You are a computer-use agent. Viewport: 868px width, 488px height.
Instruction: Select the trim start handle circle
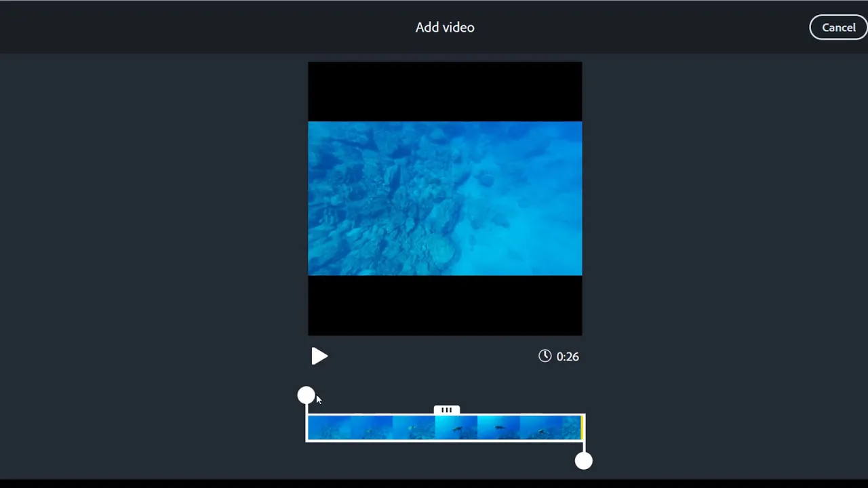tap(306, 395)
